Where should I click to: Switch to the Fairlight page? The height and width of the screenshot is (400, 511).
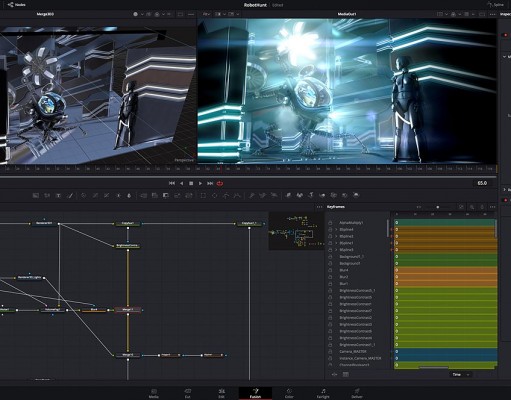pyautogui.click(x=323, y=393)
